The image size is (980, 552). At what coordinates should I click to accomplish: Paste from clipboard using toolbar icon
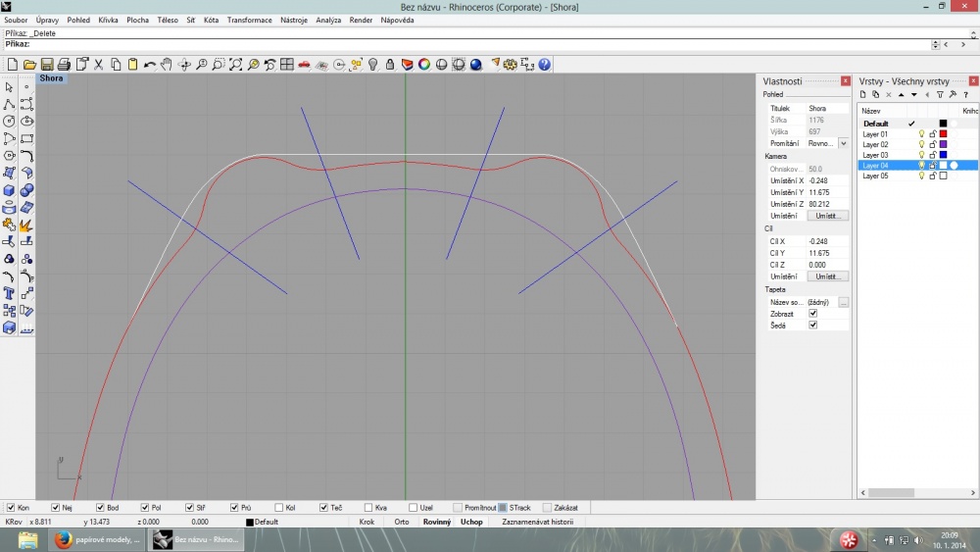point(132,65)
